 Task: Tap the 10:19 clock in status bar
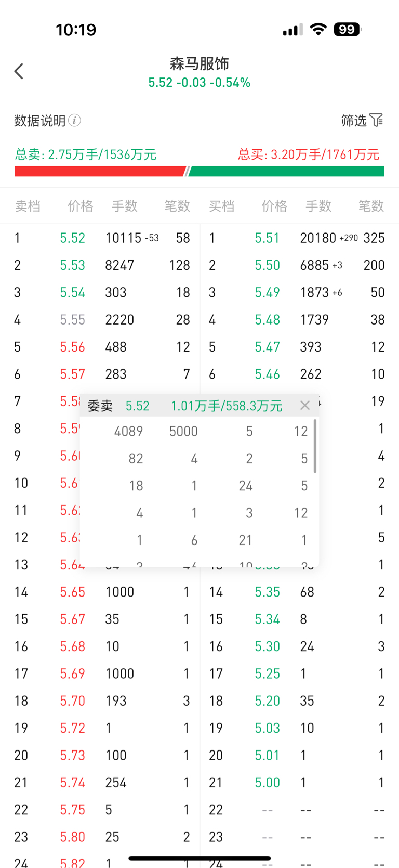[x=76, y=30]
